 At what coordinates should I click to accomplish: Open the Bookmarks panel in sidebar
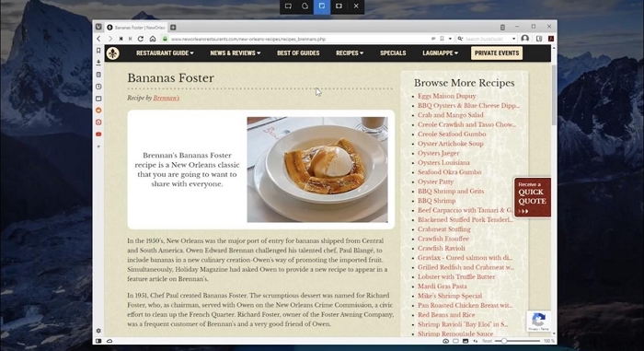tap(98, 51)
